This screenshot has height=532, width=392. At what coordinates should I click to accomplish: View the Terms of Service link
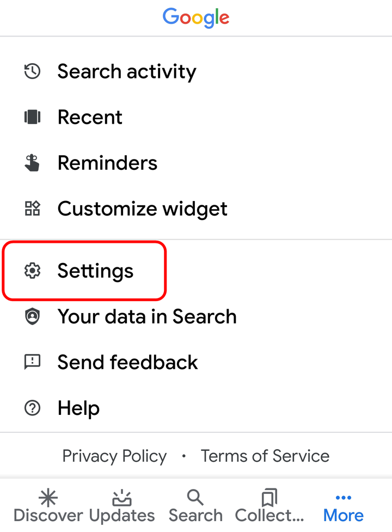[265, 456]
